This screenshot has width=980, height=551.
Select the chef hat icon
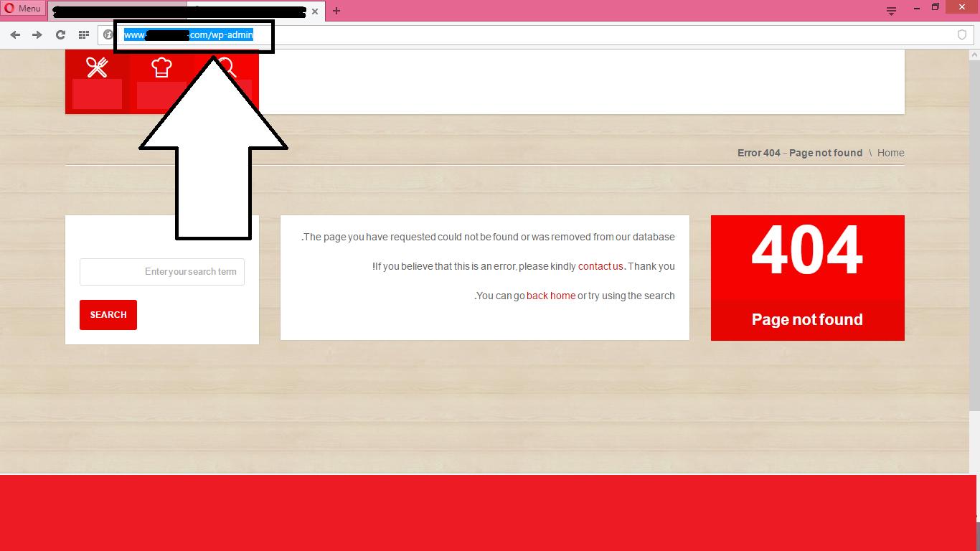point(161,67)
